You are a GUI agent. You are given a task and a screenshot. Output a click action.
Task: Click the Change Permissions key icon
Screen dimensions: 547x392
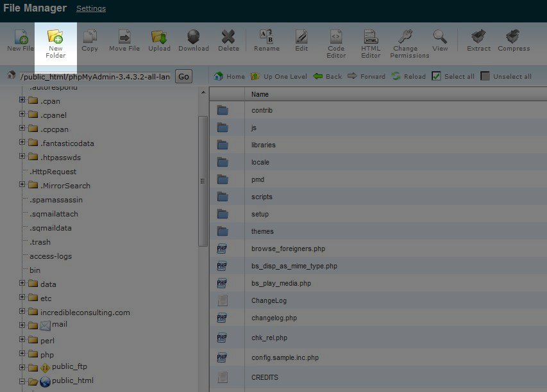point(405,37)
